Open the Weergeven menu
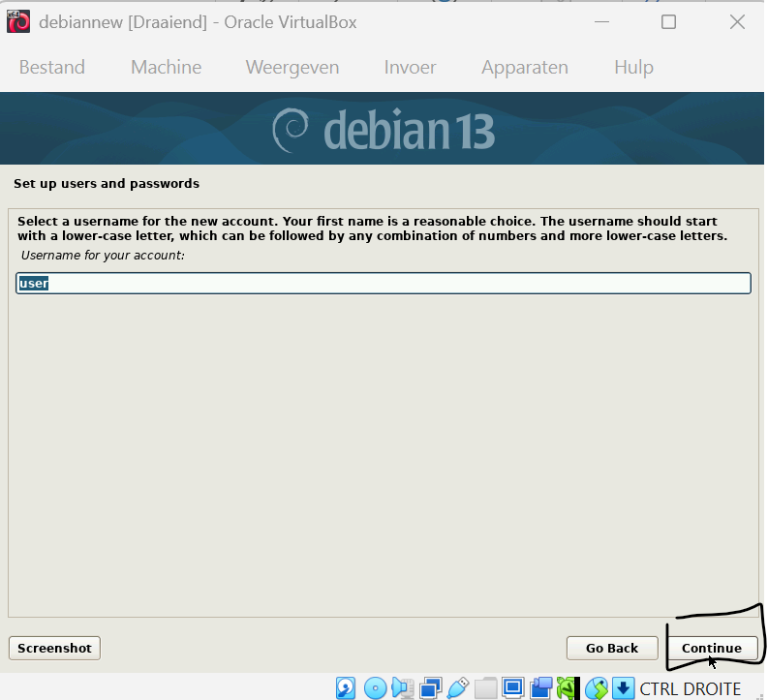 point(292,67)
